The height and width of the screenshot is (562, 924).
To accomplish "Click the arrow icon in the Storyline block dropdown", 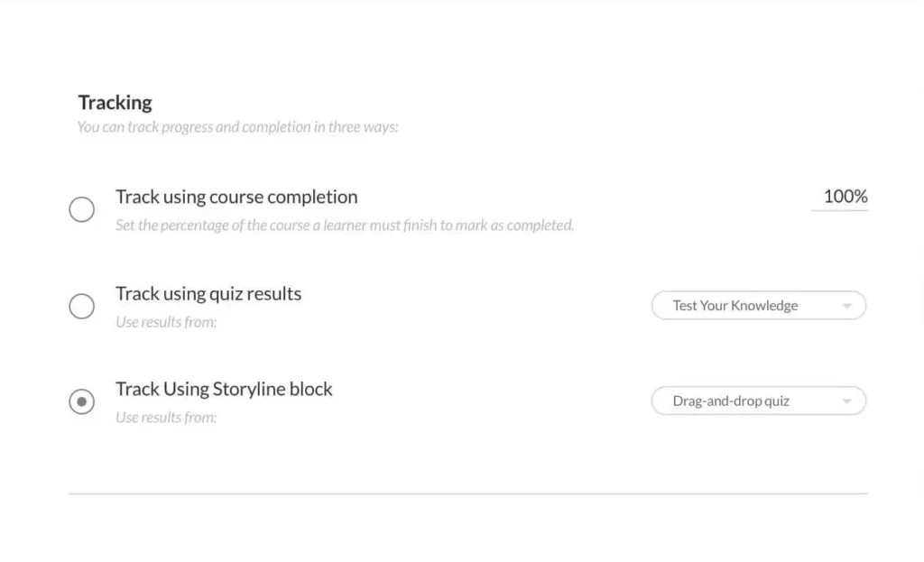I will (846, 402).
